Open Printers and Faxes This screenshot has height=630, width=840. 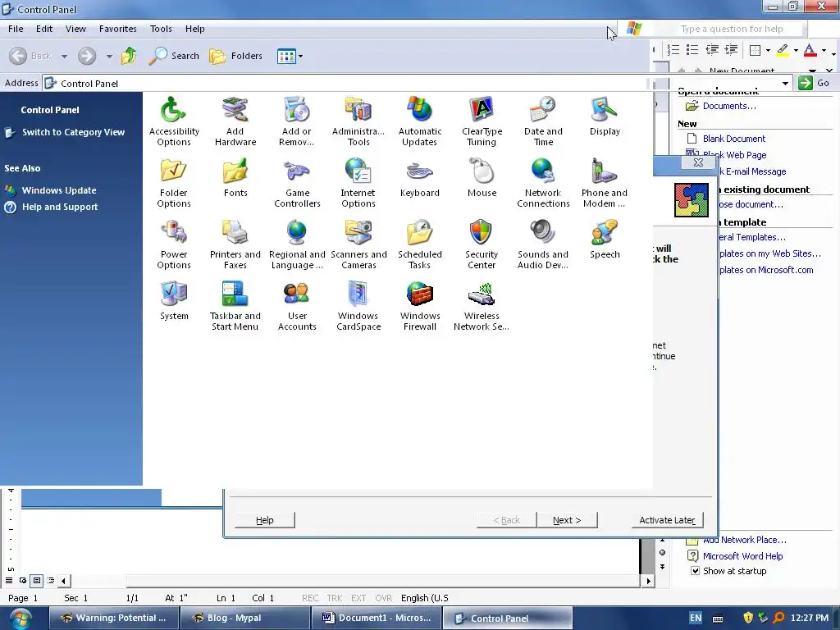pyautogui.click(x=235, y=244)
